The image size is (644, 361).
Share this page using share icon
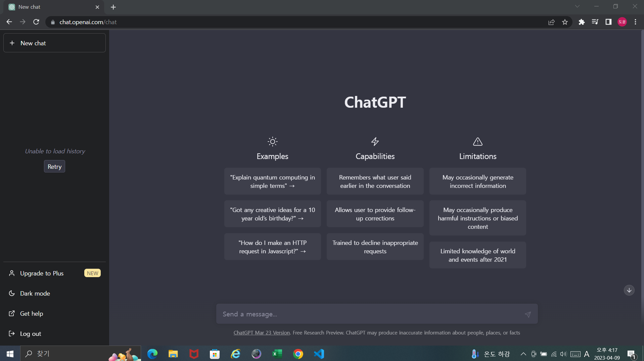click(x=551, y=22)
